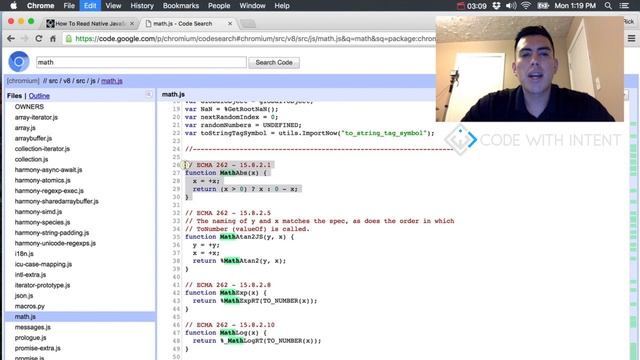Image resolution: width=640 pixels, height=360 pixels.
Task: Close the How To Read Native JavaScript tab
Action: coord(132,24)
